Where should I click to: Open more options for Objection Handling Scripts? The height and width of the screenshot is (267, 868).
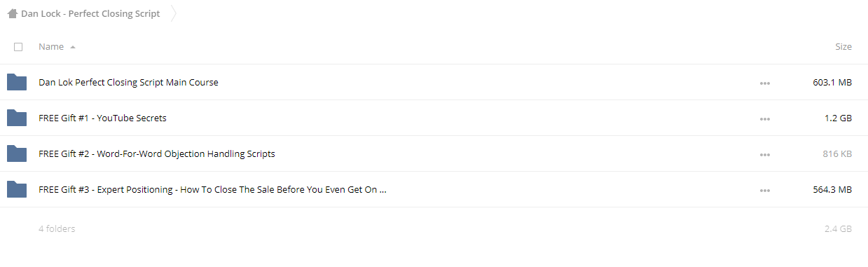(x=764, y=154)
